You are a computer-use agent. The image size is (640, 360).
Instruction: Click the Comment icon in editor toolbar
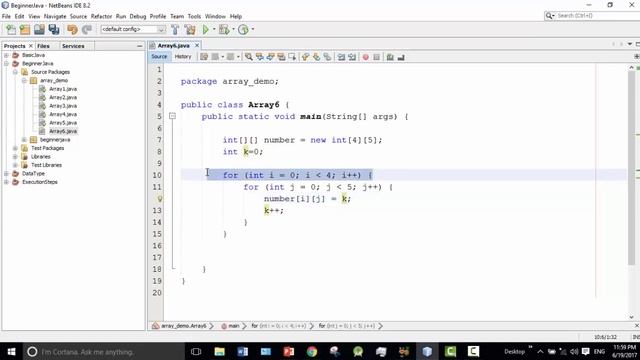point(390,57)
